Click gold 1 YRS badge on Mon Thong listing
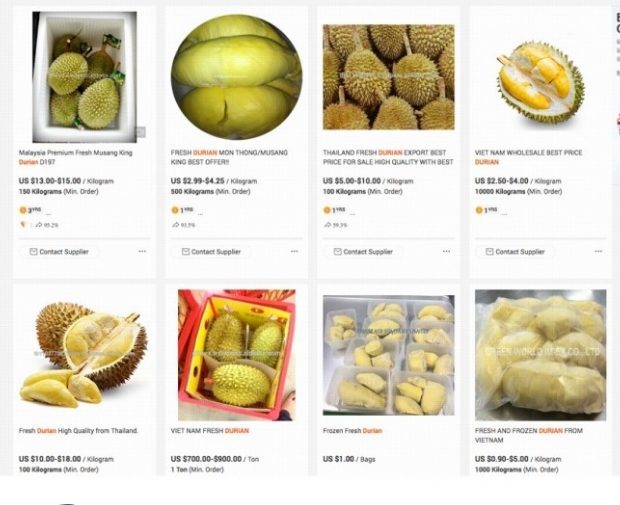 point(182,210)
